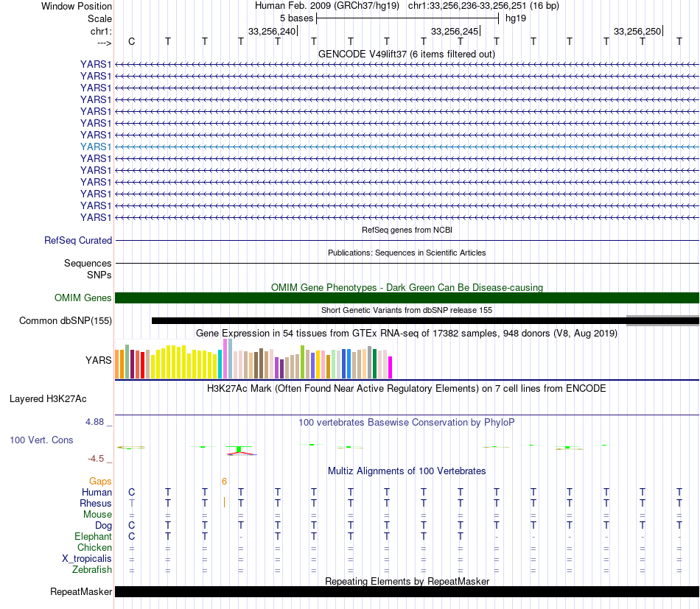
Task: Select the chr1: ruler label
Action: (x=101, y=31)
